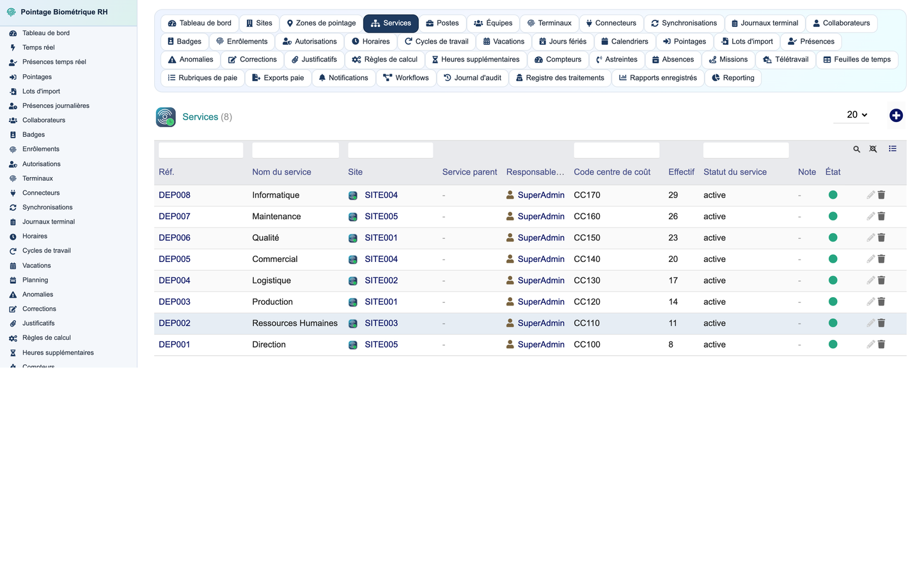The height and width of the screenshot is (577, 924).
Task: Click edit pencil icon for Direction row
Action: pyautogui.click(x=870, y=344)
